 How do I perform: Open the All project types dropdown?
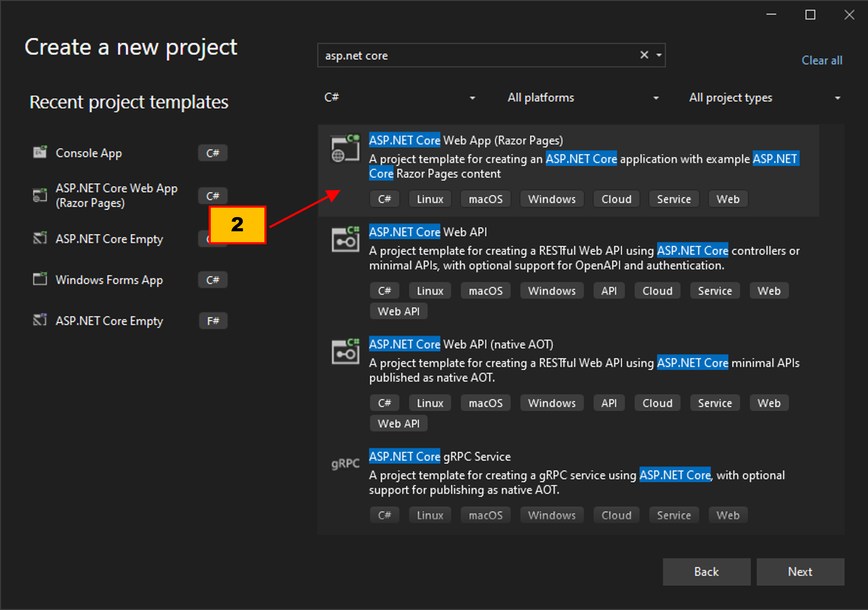pyautogui.click(x=838, y=97)
